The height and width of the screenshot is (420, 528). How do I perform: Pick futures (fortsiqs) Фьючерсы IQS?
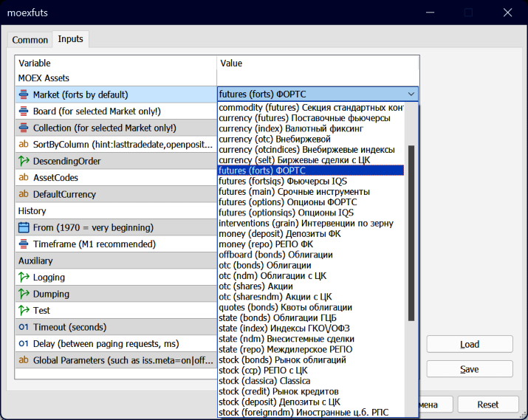311,181
